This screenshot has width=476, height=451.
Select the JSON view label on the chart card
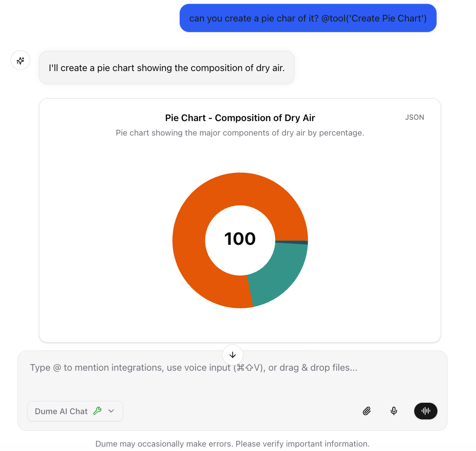414,117
